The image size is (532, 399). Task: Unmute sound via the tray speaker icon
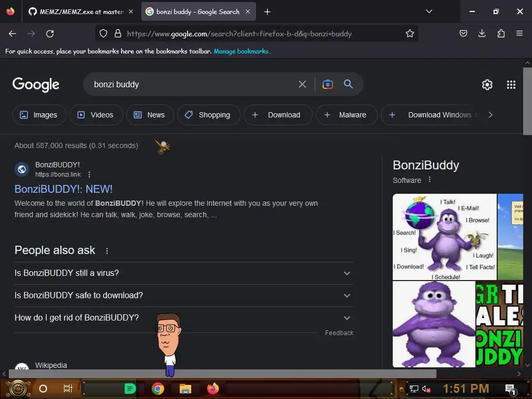point(426,389)
